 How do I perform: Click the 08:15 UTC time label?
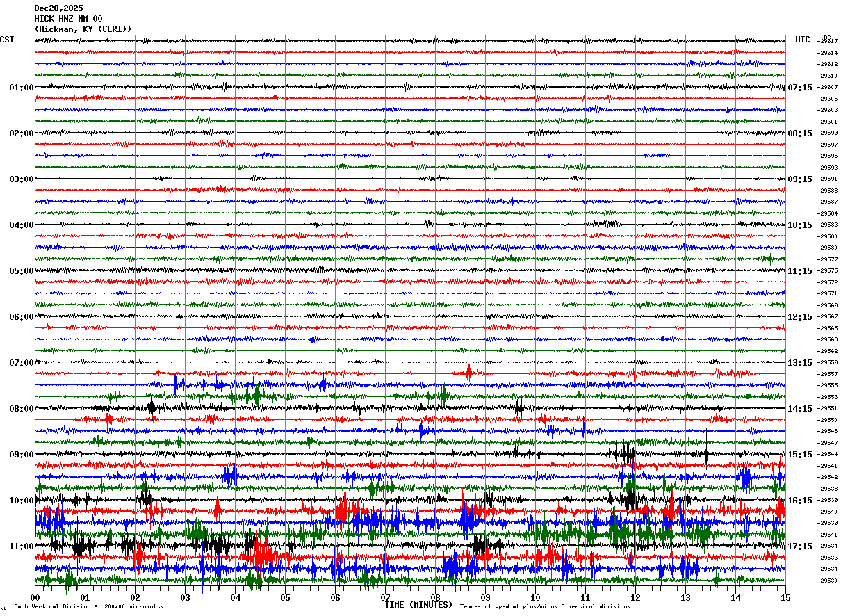(800, 133)
